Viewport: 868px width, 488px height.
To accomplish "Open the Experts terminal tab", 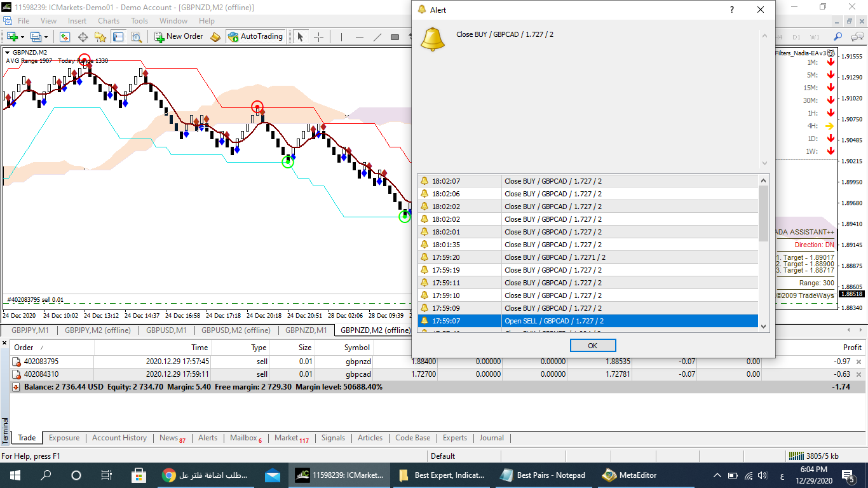I will [x=455, y=438].
